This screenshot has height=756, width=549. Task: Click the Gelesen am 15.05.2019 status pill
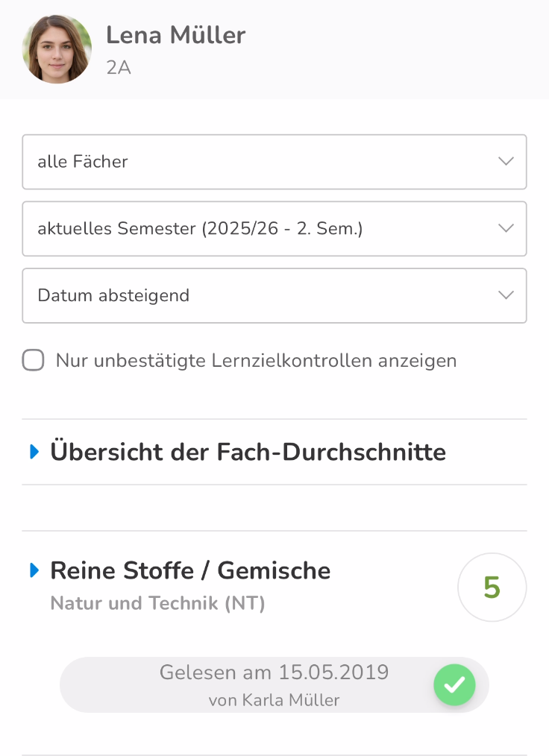274,684
